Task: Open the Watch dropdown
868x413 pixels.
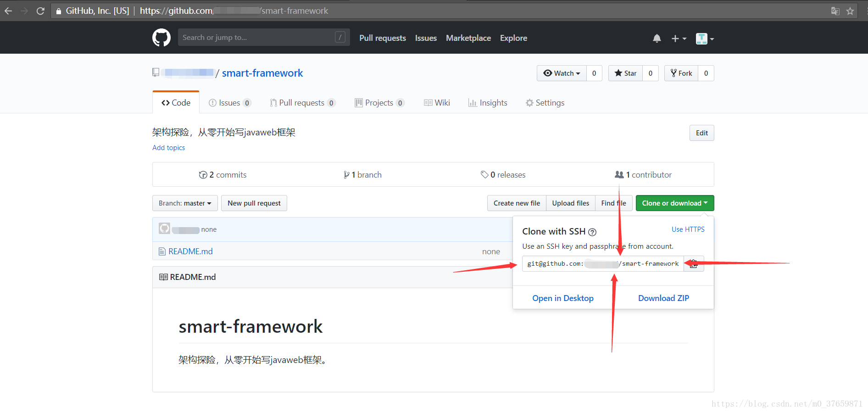Action: click(562, 73)
